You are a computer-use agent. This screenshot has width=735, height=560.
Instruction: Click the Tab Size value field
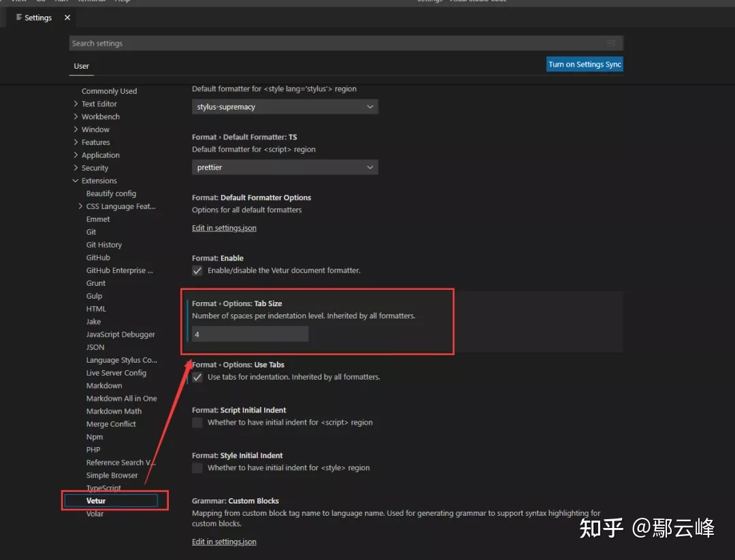pos(250,334)
